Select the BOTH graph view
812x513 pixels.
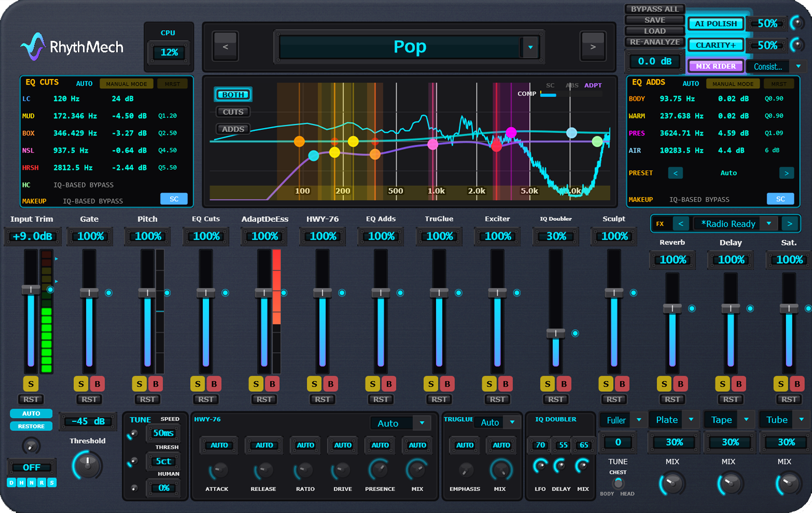click(x=233, y=95)
